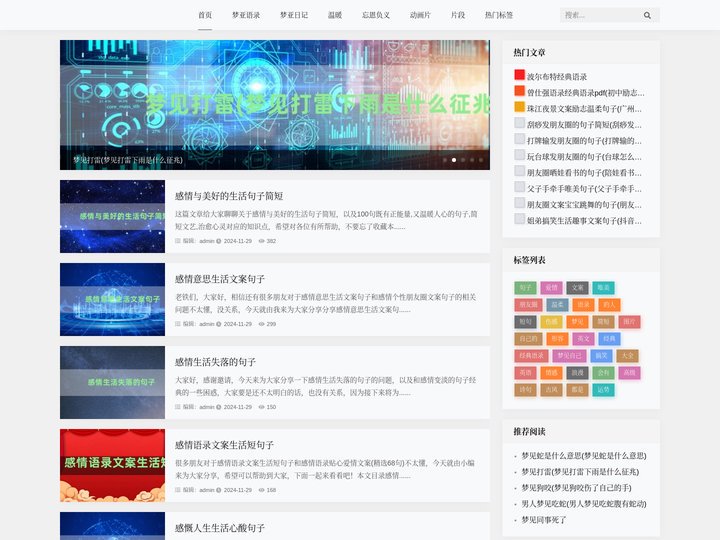Viewport: 720px width, 540px height.
Task: Click the eye views icon next to 150
Action: [x=261, y=407]
